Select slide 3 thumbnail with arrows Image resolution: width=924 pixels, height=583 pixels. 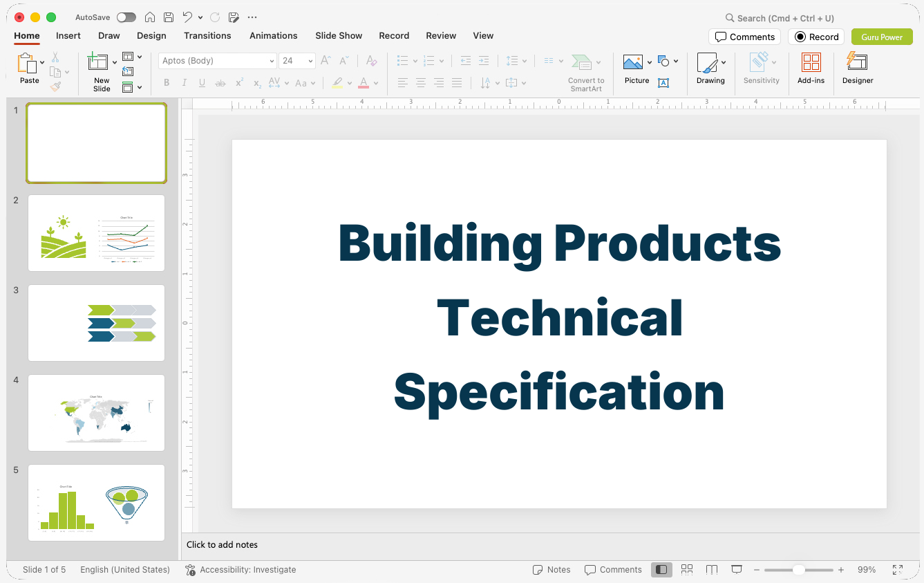97,323
